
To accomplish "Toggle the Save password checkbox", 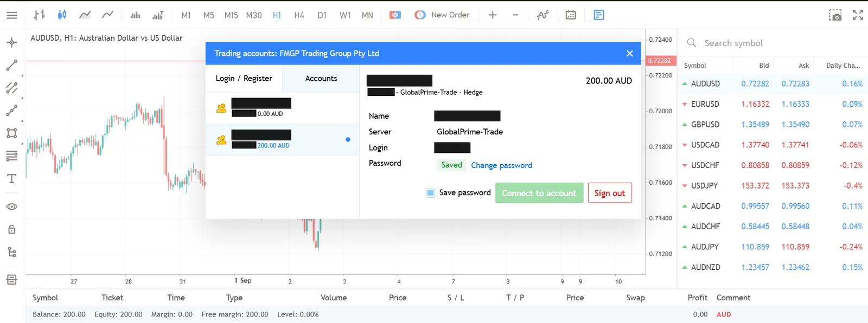I will click(x=431, y=193).
